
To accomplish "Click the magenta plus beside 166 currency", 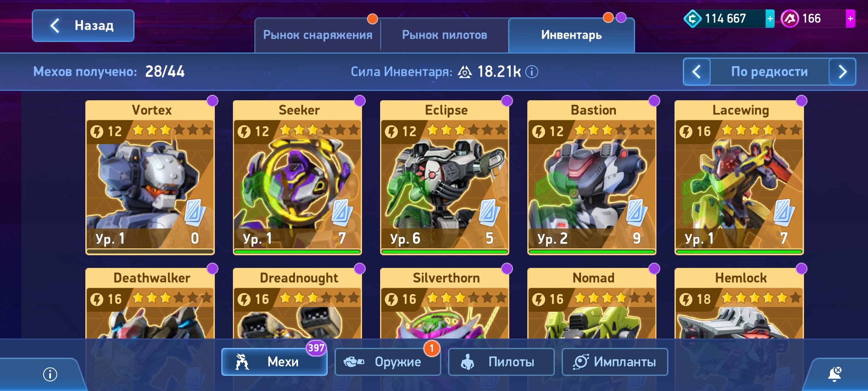I will 850,19.
